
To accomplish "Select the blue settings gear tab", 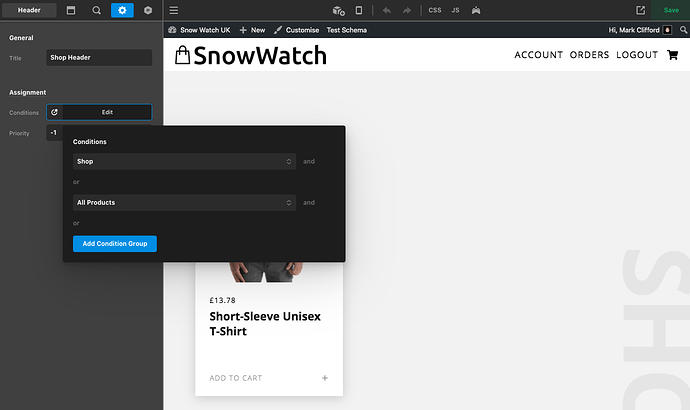I will (122, 10).
